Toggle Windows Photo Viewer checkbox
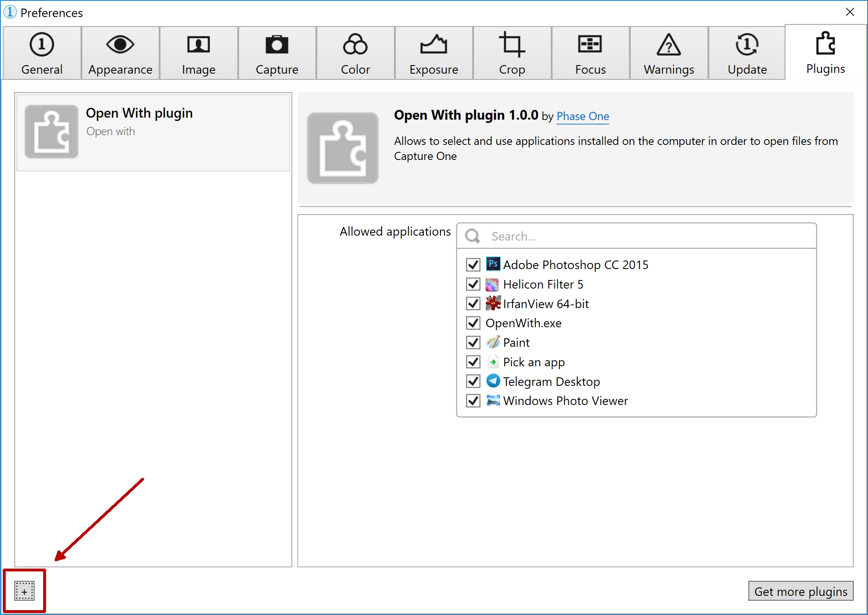Viewport: 868px width, 615px height. [473, 401]
